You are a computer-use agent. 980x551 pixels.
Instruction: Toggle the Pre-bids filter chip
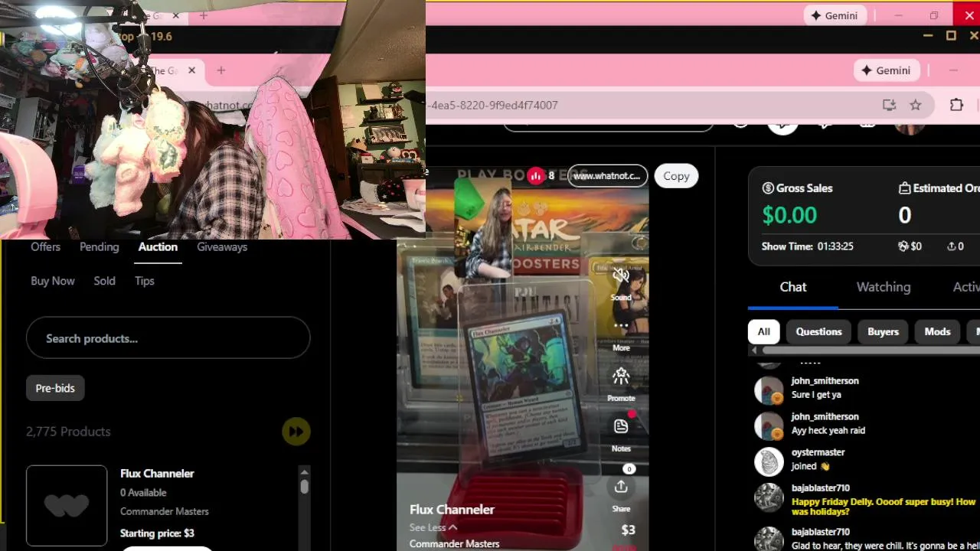(55, 388)
